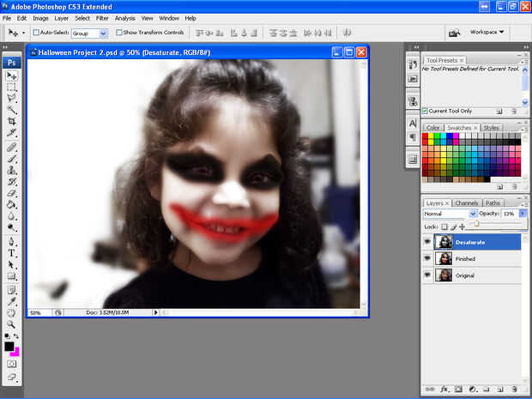This screenshot has height=399, width=532.
Task: Click the Add layer style fx icon
Action: click(x=444, y=389)
